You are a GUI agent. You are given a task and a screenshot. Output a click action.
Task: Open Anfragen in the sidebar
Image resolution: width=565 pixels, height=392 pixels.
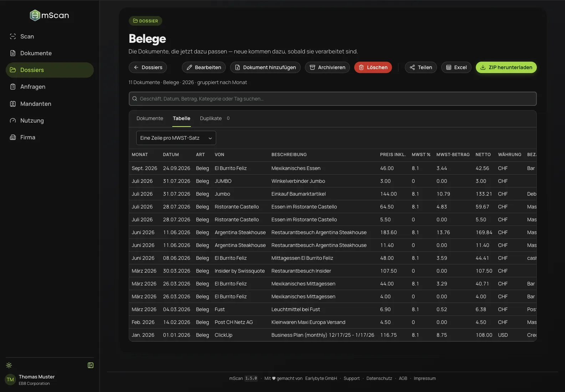point(50,87)
